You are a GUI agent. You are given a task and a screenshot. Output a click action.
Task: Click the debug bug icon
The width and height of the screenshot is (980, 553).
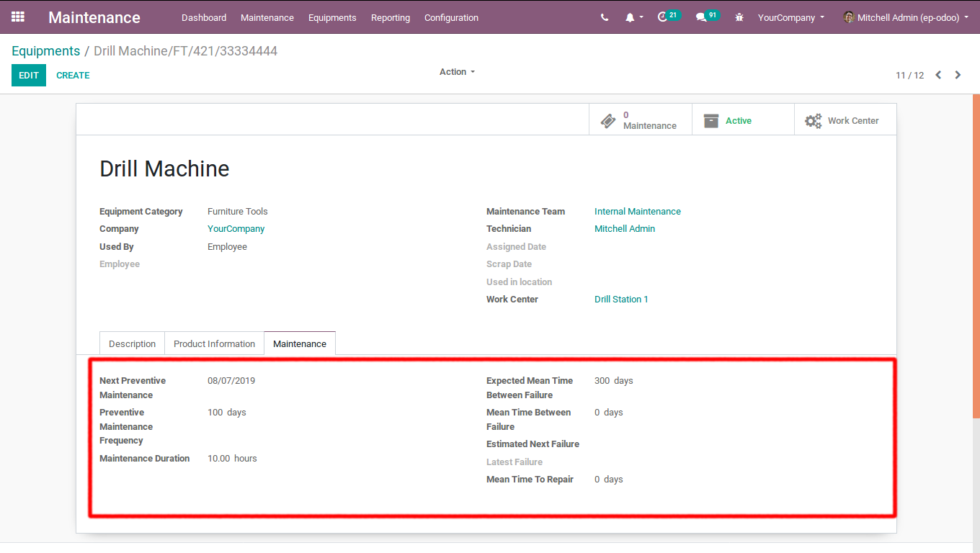(739, 17)
